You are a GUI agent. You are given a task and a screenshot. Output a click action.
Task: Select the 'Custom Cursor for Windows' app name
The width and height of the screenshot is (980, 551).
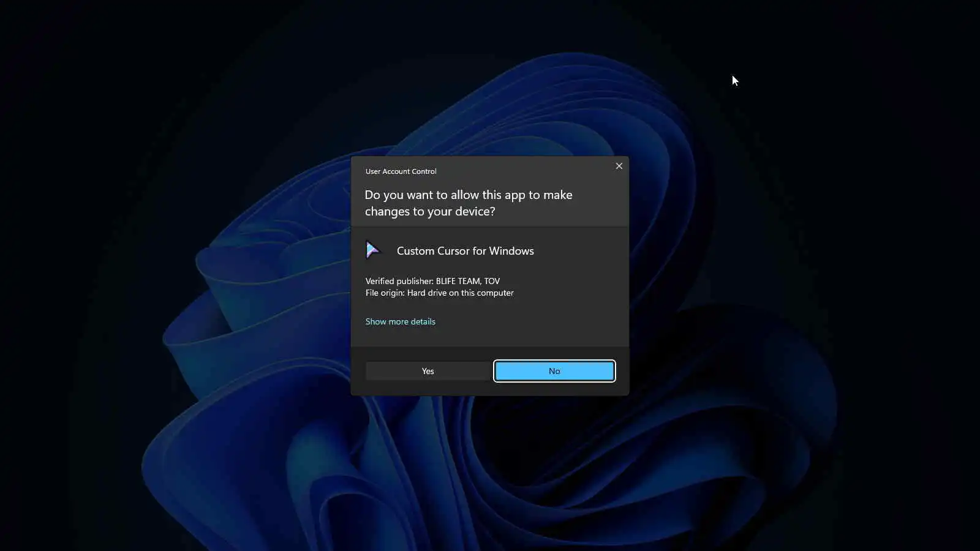point(466,251)
